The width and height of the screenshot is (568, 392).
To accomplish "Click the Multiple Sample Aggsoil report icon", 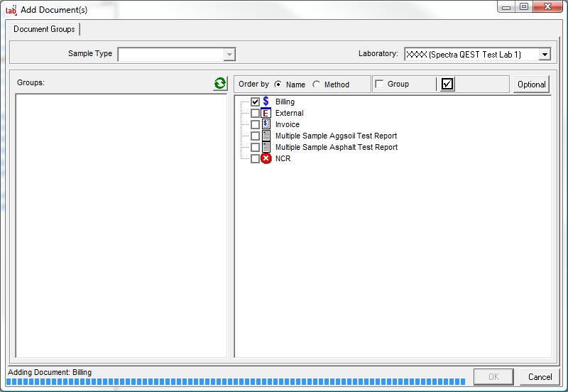I will (x=266, y=136).
